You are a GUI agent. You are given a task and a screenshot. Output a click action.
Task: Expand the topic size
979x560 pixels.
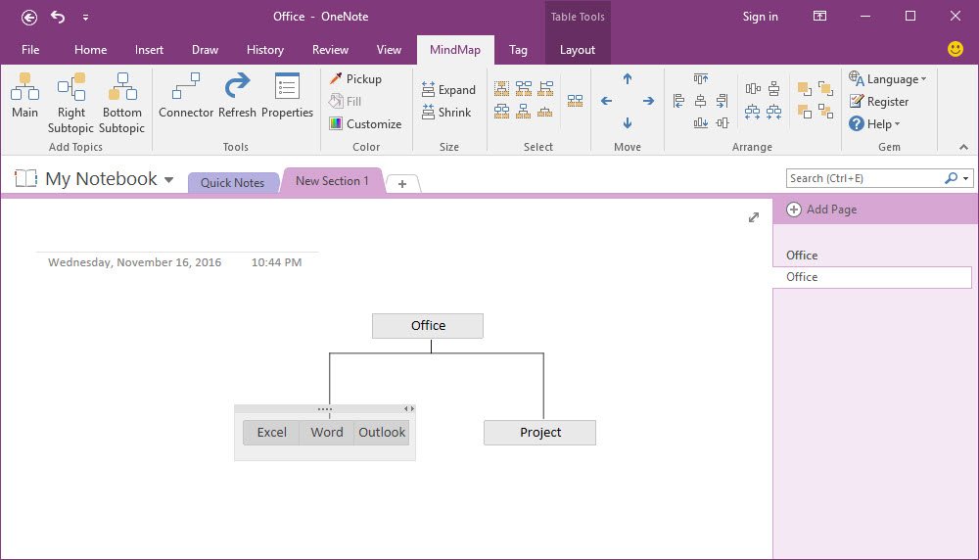tap(448, 90)
